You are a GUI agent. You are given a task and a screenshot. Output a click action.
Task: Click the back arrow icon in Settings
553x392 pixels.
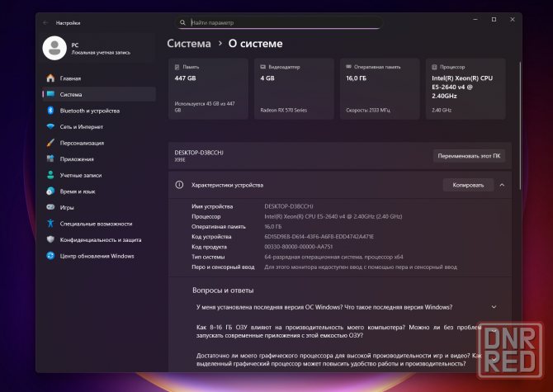click(x=45, y=23)
